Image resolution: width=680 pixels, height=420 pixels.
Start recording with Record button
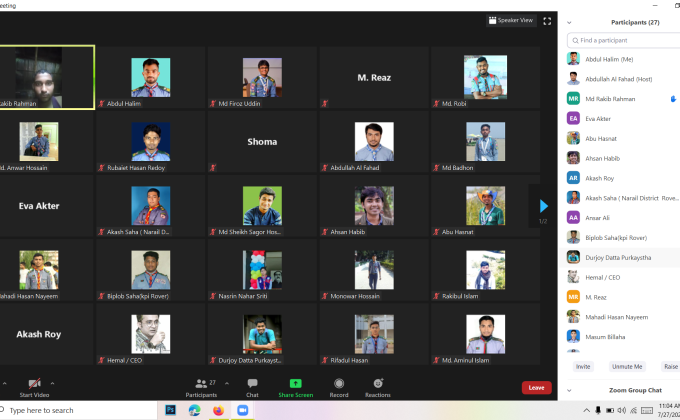[339, 387]
